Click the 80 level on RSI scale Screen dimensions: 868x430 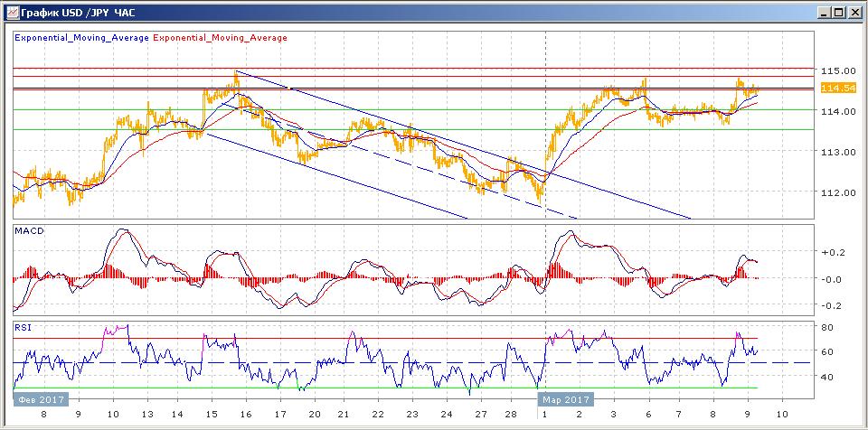[825, 326]
